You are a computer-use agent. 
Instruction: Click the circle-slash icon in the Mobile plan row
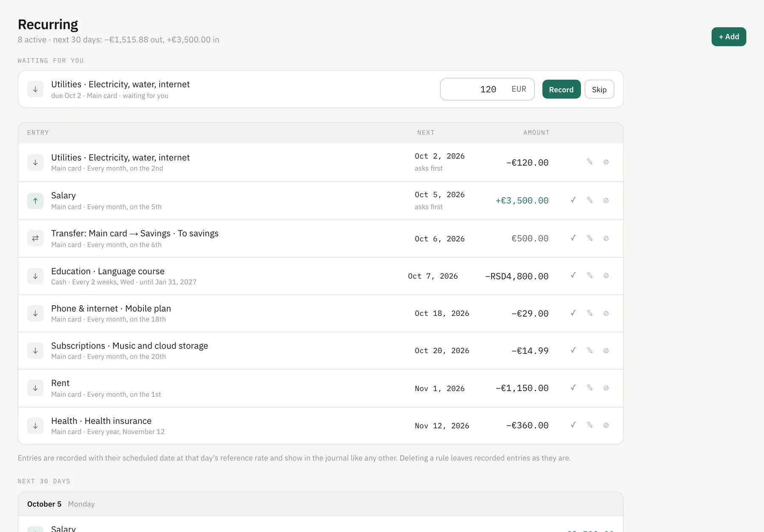tap(606, 313)
